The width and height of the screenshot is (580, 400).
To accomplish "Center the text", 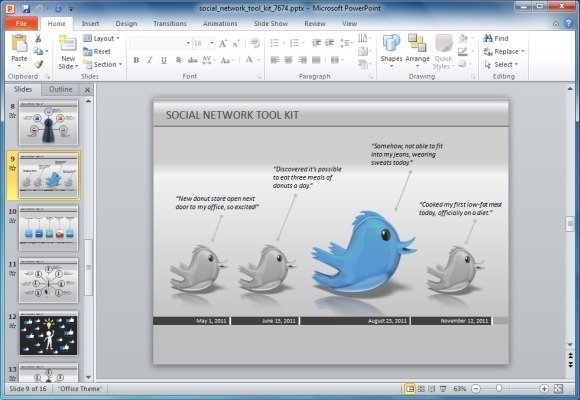I will tap(288, 60).
